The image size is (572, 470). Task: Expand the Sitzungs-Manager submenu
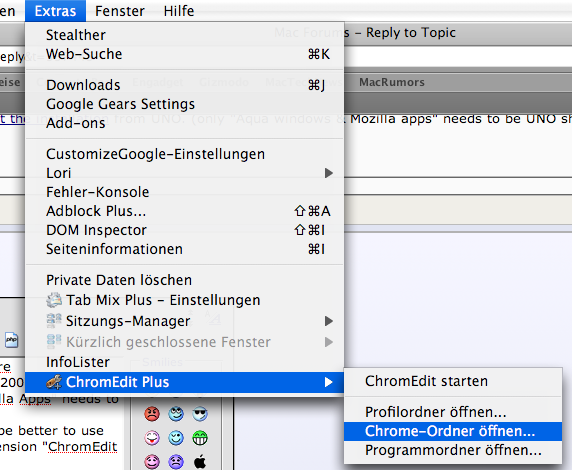coord(185,321)
